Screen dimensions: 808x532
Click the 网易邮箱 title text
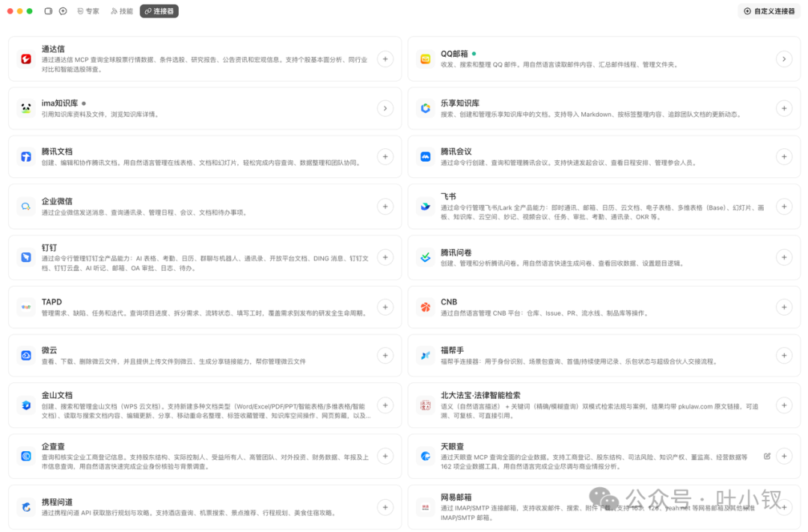tap(456, 498)
